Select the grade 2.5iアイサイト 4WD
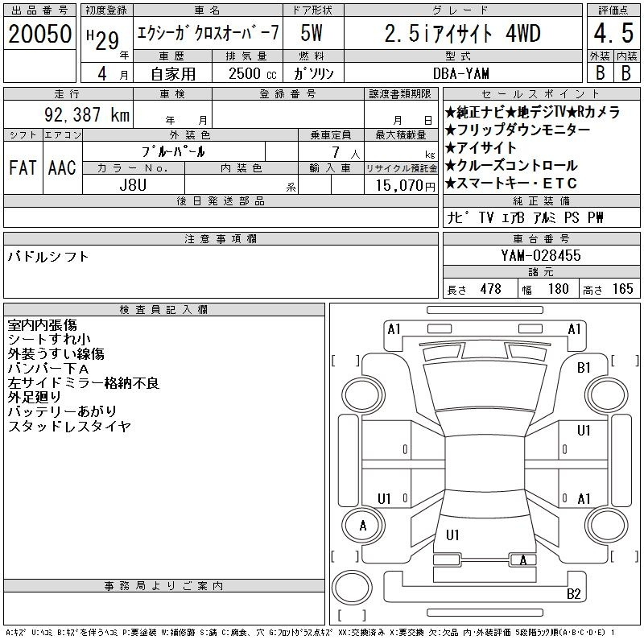 tap(462, 34)
